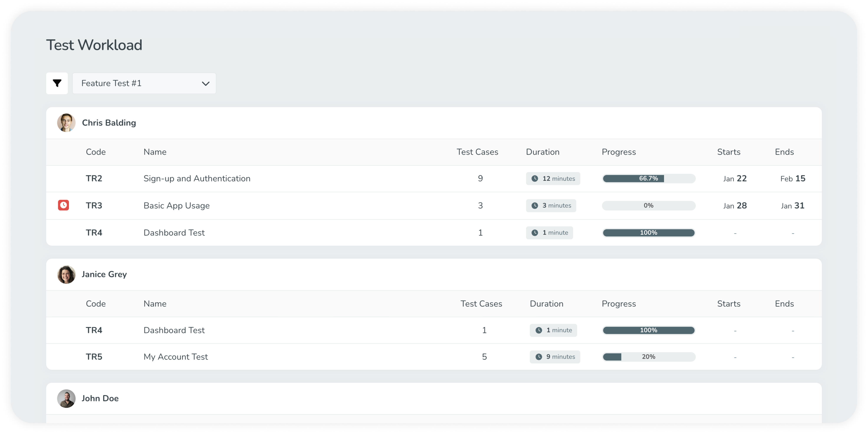Click the Jan 31 end date
The height and width of the screenshot is (434, 868).
click(x=793, y=205)
